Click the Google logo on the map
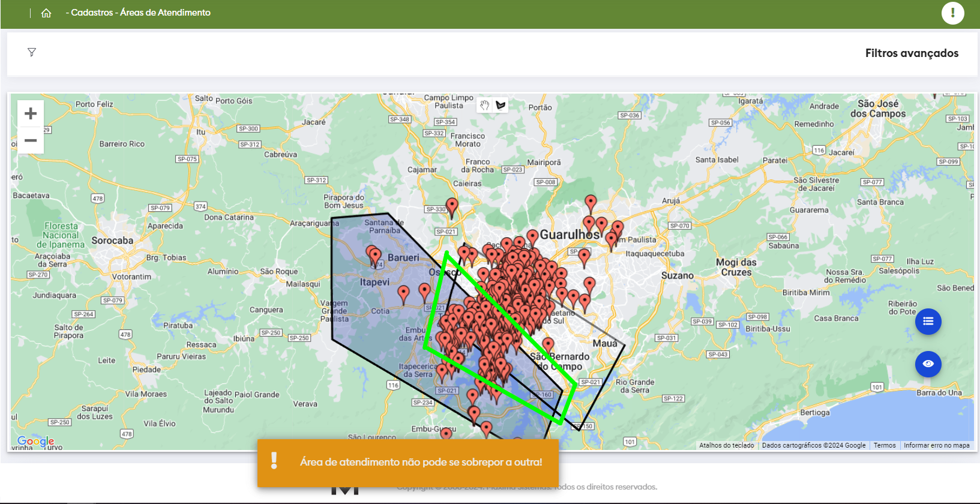Screen dimensions: 980x504 [x=36, y=441]
